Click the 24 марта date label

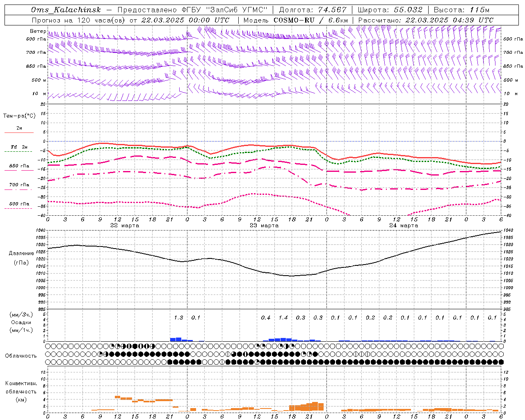[404, 226]
